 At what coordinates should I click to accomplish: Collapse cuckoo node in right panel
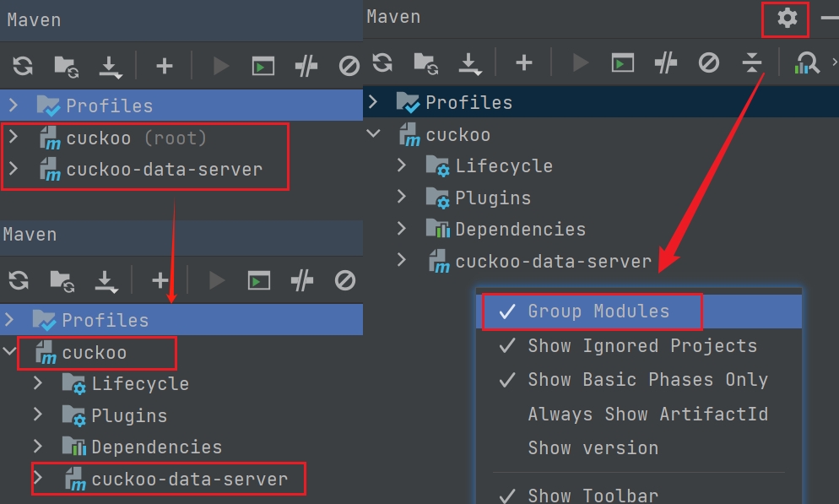[x=373, y=133]
